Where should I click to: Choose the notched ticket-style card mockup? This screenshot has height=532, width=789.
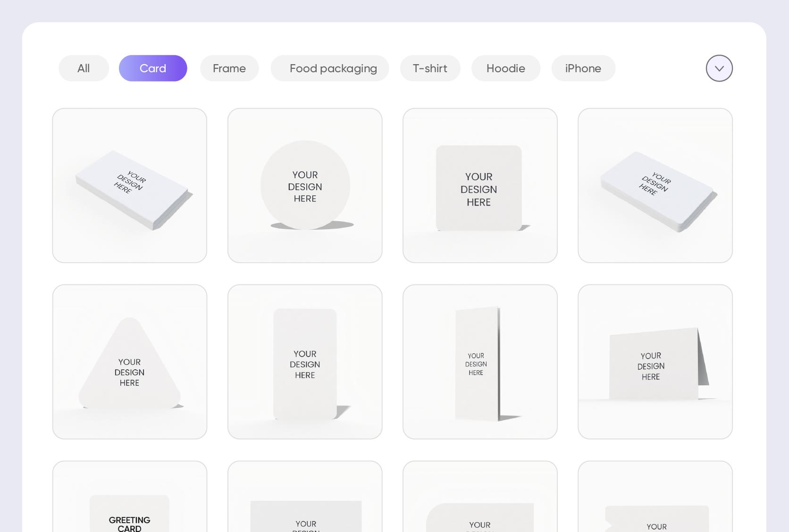tap(655, 497)
